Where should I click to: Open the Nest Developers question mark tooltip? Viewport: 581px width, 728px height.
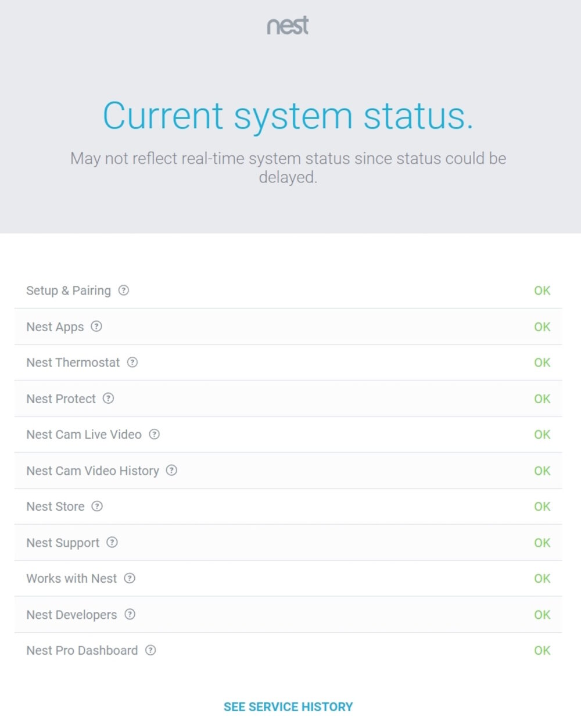pos(130,615)
